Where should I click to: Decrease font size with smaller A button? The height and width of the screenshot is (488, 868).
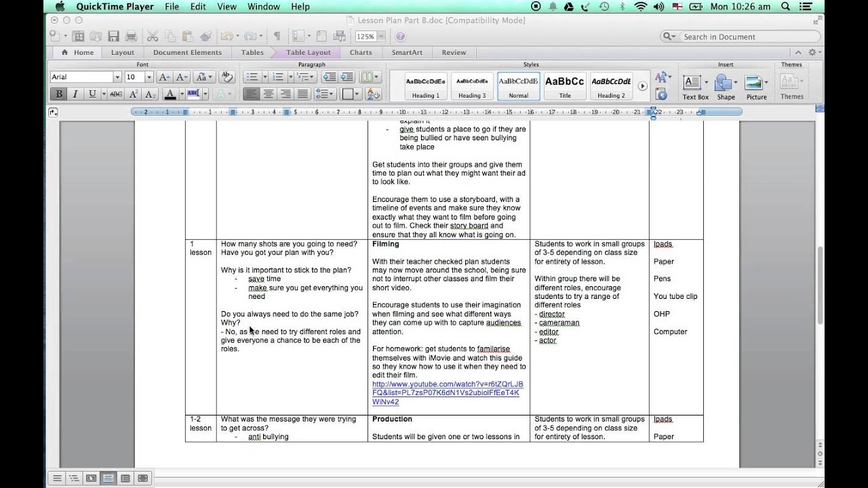[x=181, y=77]
